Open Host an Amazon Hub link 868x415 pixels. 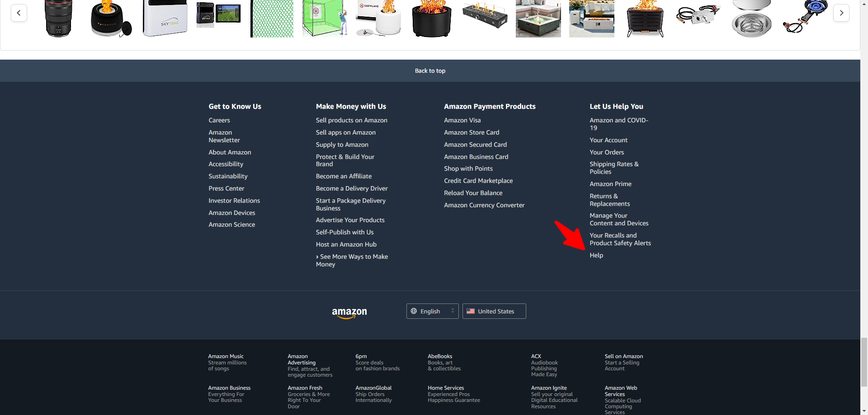click(x=346, y=244)
